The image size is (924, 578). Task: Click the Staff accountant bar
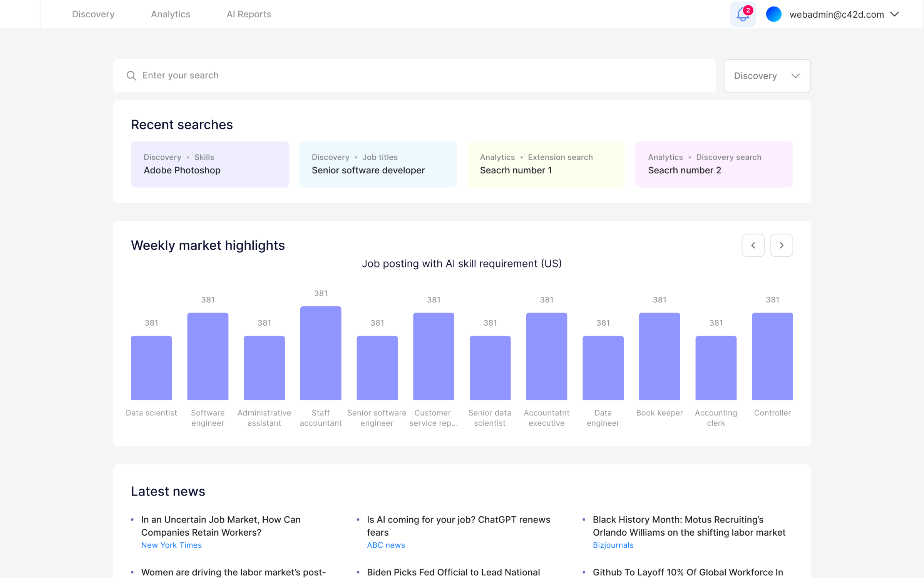321,353
